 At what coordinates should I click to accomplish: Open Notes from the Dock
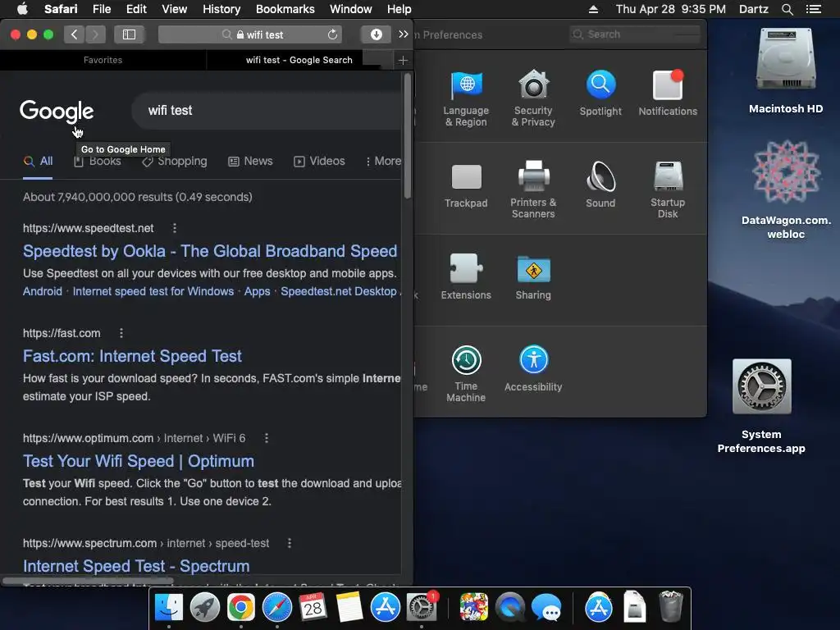pos(349,608)
